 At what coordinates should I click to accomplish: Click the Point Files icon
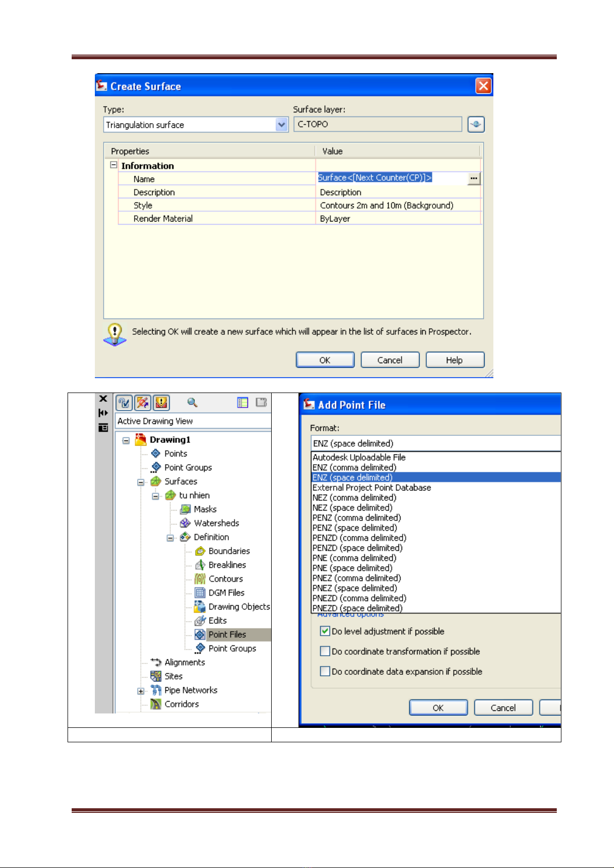tap(200, 634)
